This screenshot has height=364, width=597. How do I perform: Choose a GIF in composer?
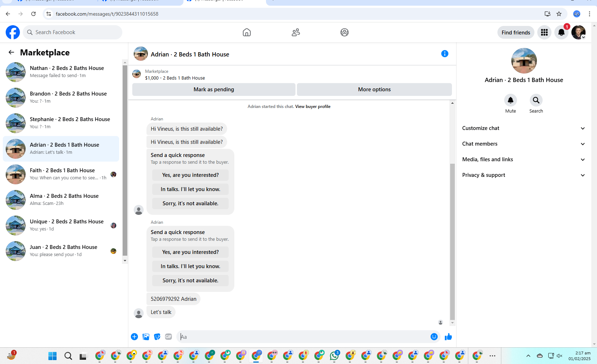[x=169, y=337]
